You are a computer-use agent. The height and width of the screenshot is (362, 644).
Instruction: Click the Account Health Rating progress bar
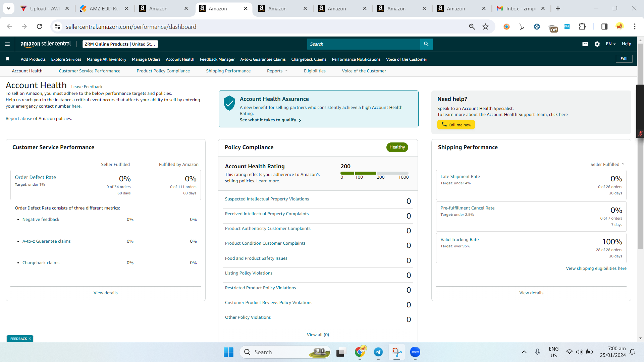point(374,173)
